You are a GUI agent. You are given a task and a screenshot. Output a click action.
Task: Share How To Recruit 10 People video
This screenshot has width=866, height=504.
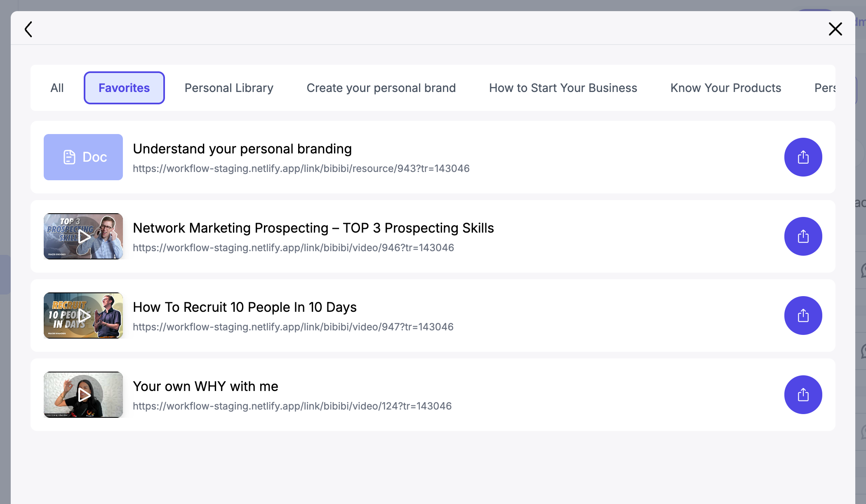pos(803,316)
